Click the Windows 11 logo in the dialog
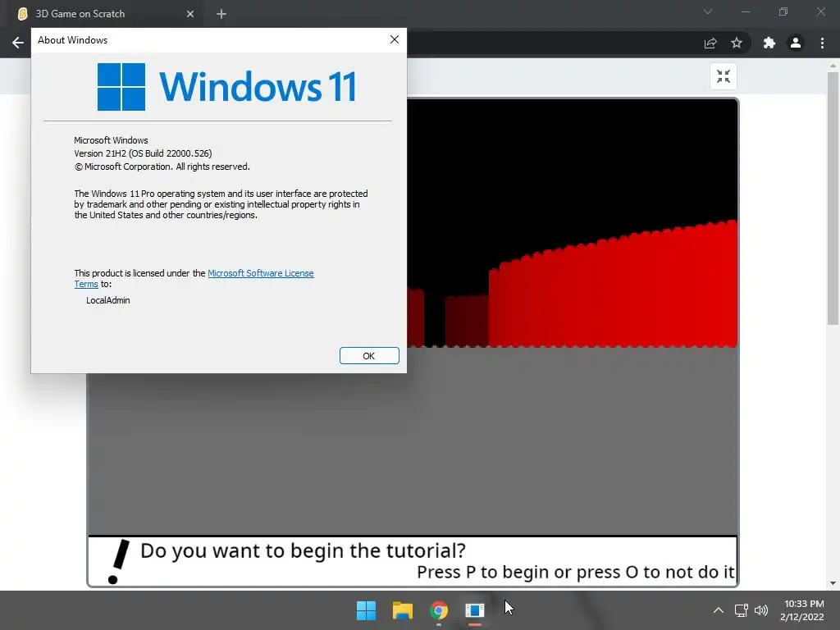Screen dimensions: 840x630 pos(227,87)
